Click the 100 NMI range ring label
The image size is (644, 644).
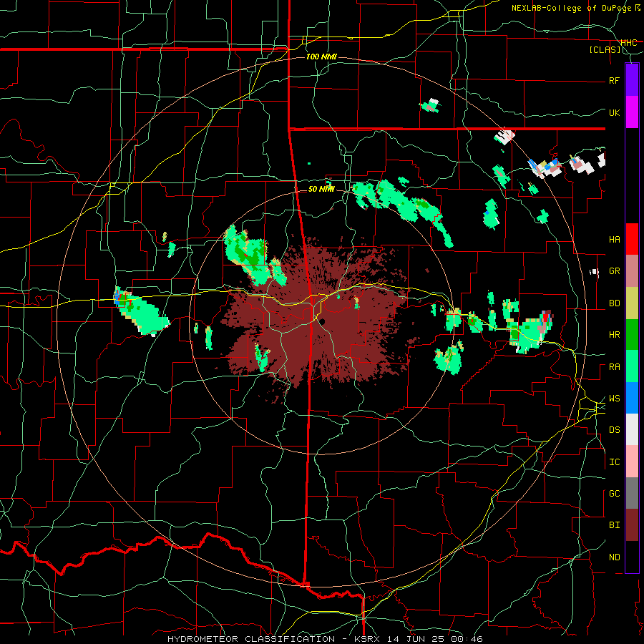click(321, 57)
